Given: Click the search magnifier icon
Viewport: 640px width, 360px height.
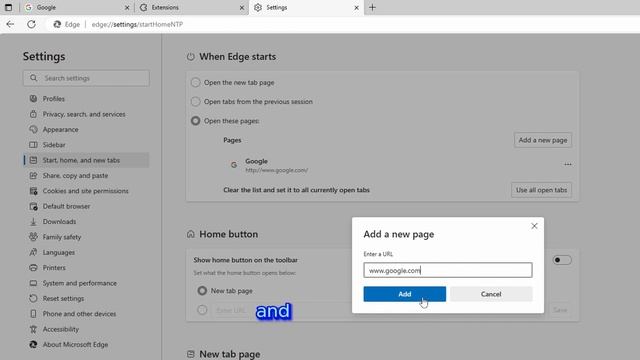Looking at the screenshot, I should (33, 78).
